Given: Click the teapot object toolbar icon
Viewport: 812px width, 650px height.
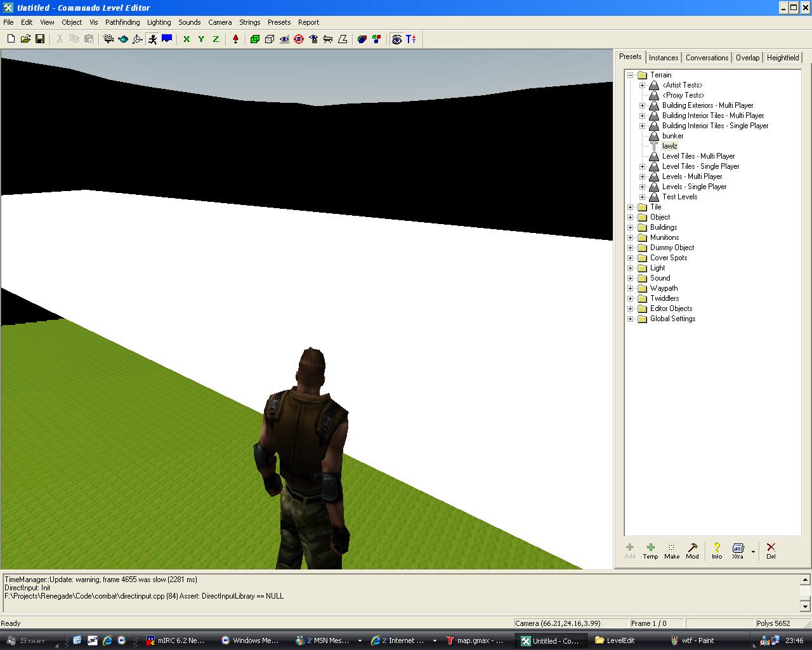Looking at the screenshot, I should coord(123,39).
